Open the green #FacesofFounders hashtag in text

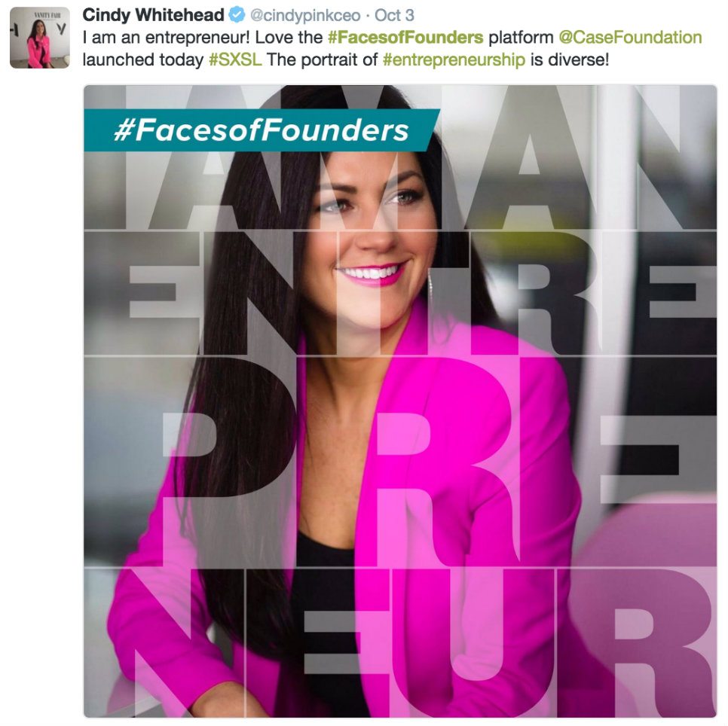pos(405,37)
